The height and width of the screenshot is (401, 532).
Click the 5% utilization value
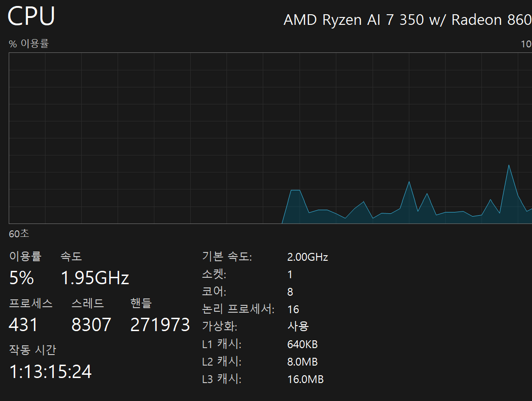pos(22,278)
